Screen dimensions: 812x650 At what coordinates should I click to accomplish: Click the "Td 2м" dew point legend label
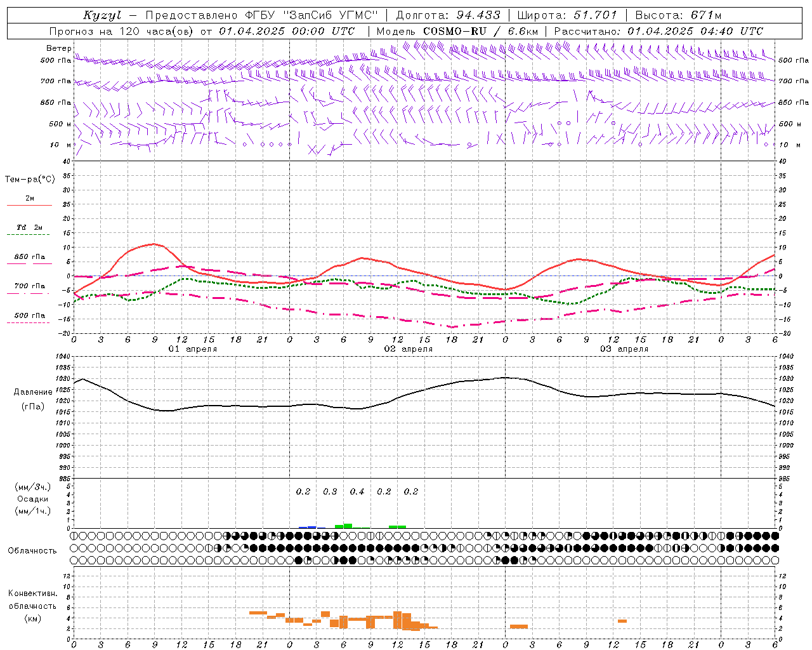coord(30,227)
